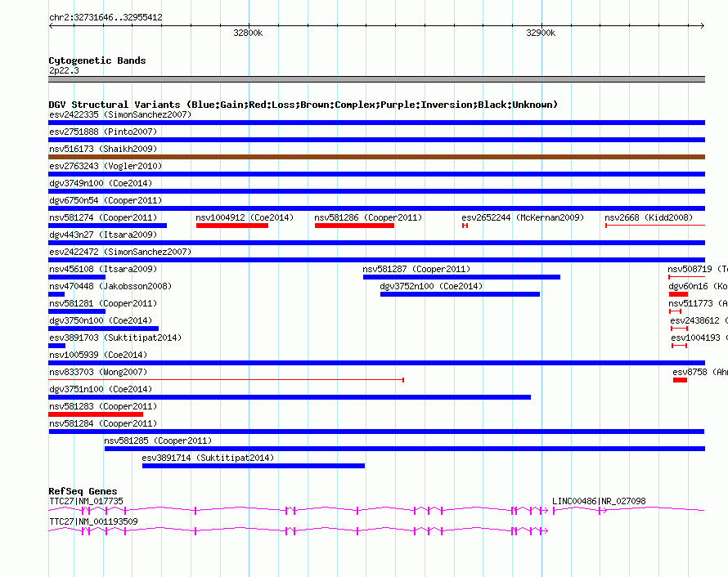Open the nsv516173 (Shaikh2009) label
The width and height of the screenshot is (728, 577).
(x=103, y=149)
